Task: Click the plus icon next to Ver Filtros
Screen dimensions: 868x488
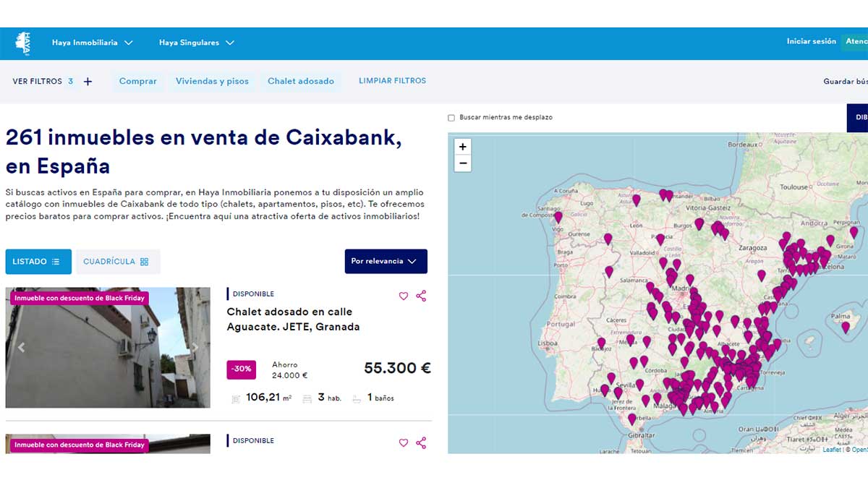Action: [88, 82]
